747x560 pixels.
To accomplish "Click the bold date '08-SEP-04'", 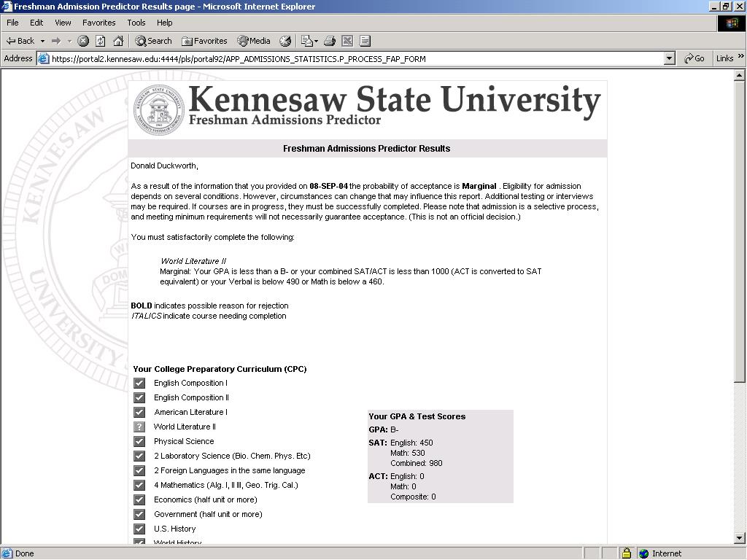I will pyautogui.click(x=329, y=186).
